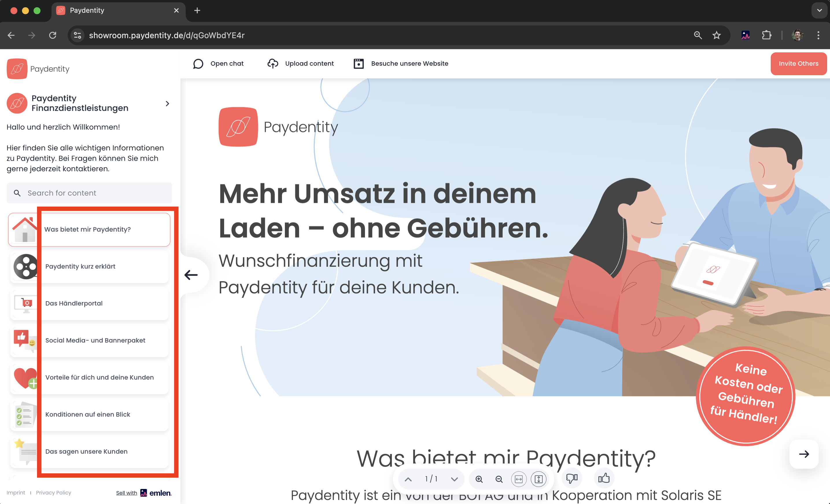Go to next page chevron down
Image resolution: width=830 pixels, height=504 pixels.
[454, 479]
